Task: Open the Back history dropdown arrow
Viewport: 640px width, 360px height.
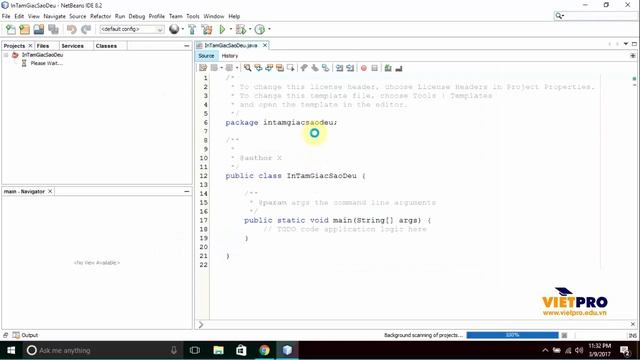Action: 222,68
